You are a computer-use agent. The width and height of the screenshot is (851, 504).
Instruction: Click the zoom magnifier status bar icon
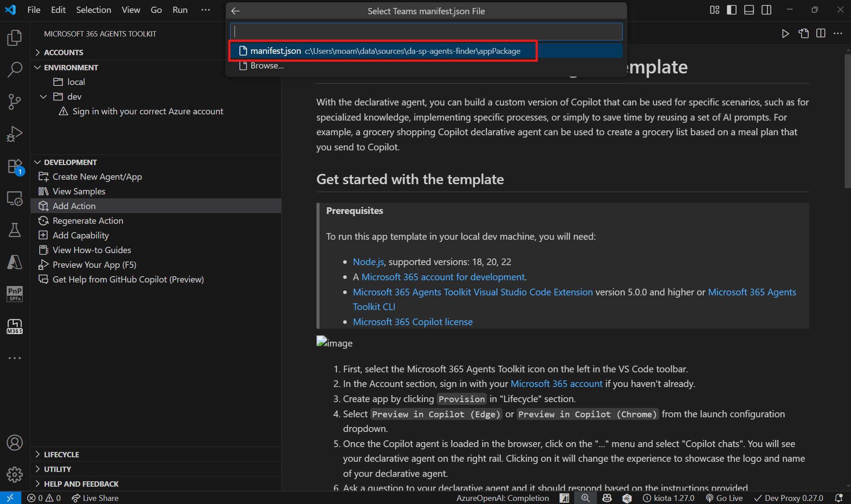[585, 498]
